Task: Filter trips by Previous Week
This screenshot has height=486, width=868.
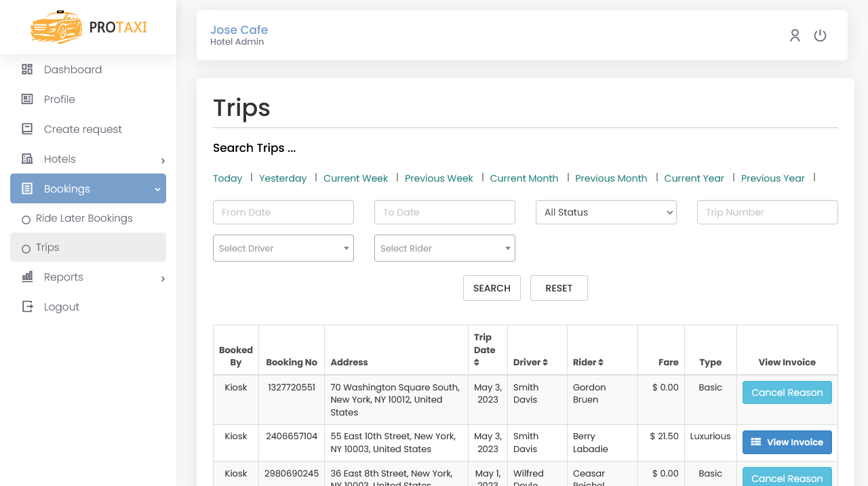Action: [439, 178]
